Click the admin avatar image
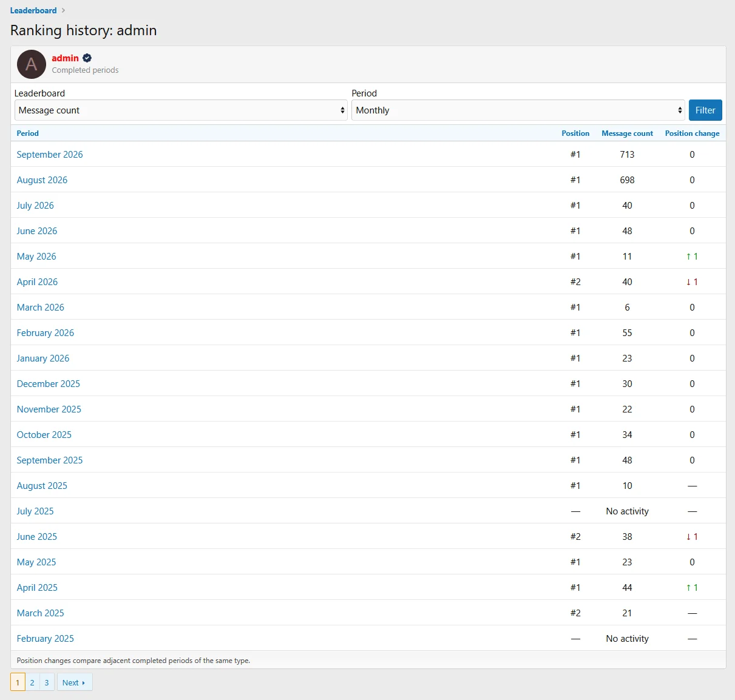Screen dimensions: 735x700 [32, 64]
